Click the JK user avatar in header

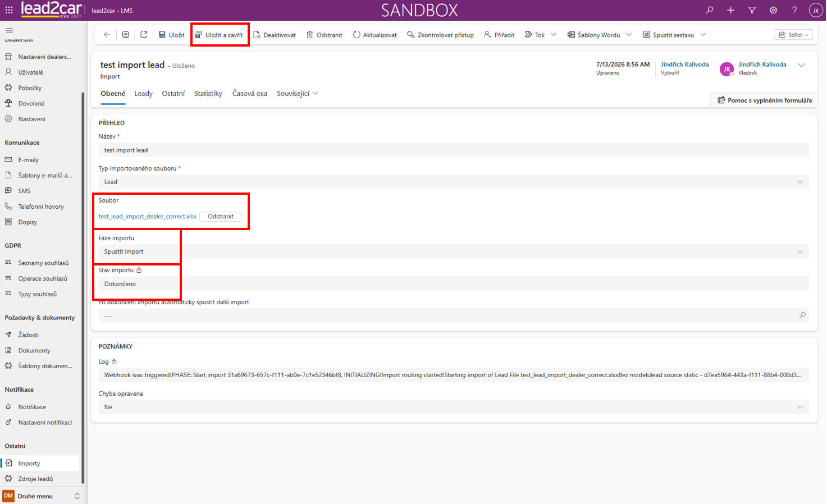pos(816,10)
